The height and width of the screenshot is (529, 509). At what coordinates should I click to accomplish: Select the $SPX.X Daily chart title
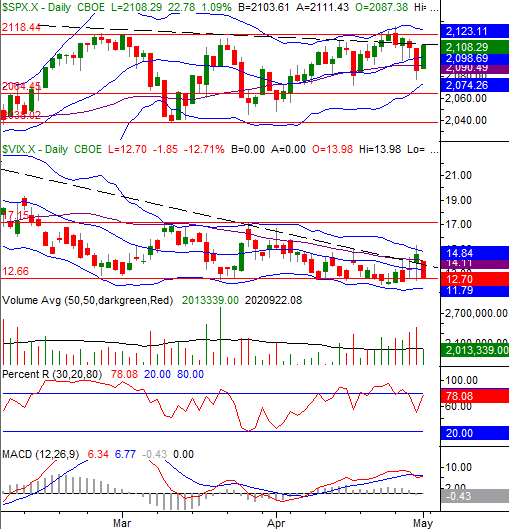pos(36,7)
